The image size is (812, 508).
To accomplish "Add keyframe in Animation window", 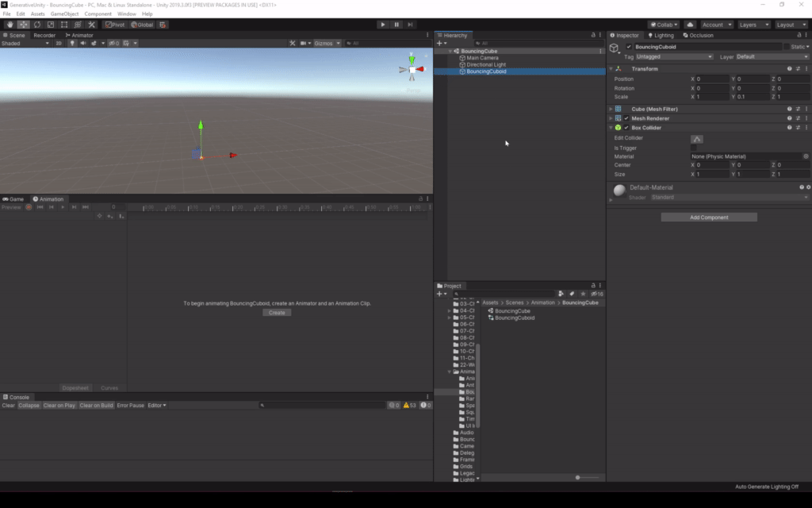I will tap(110, 216).
